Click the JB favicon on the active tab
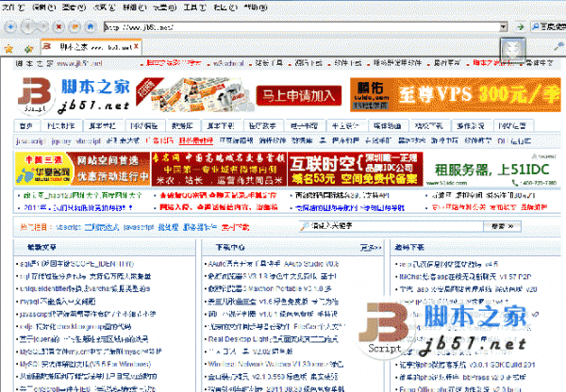 click(x=47, y=46)
